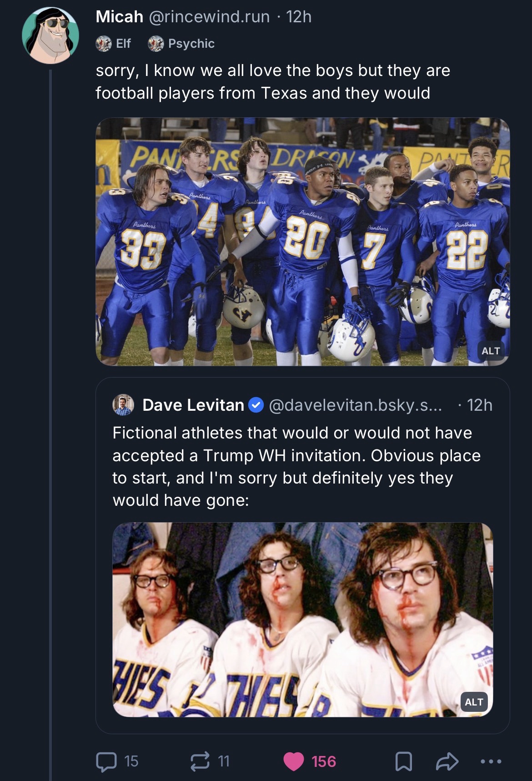Tap the Elf badge icon

(104, 44)
